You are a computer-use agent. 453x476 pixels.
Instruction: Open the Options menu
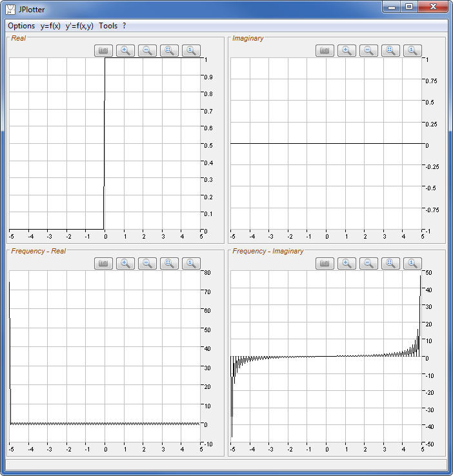[x=21, y=26]
